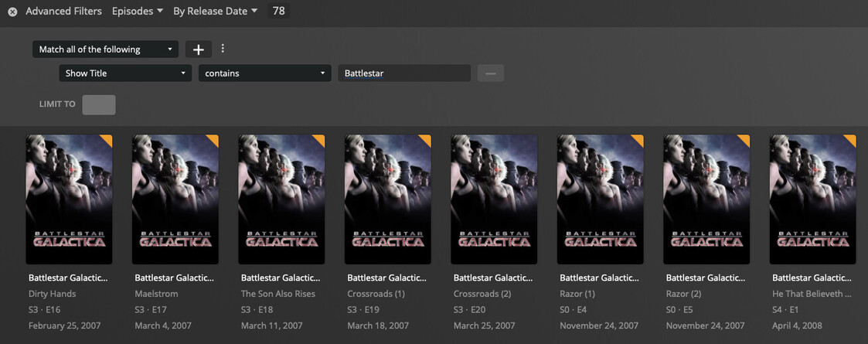868x344 pixels.
Task: Add a new filter rule with plus button
Action: (x=198, y=49)
